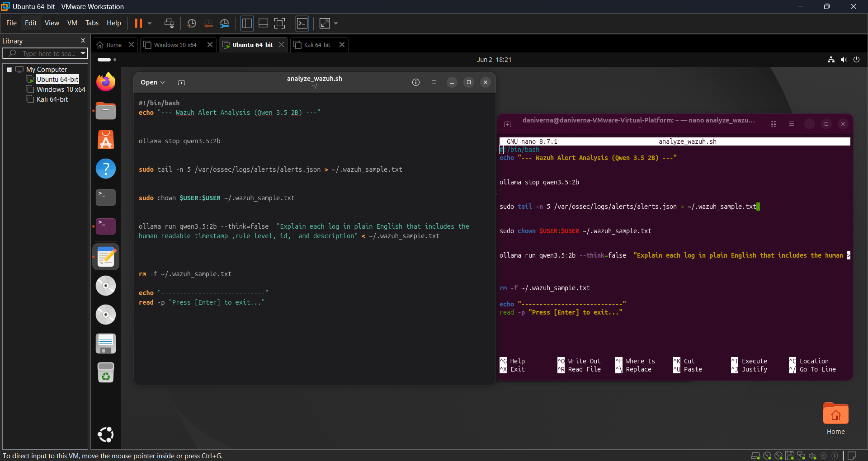Click the GNOME Activities indicator

pos(107,60)
